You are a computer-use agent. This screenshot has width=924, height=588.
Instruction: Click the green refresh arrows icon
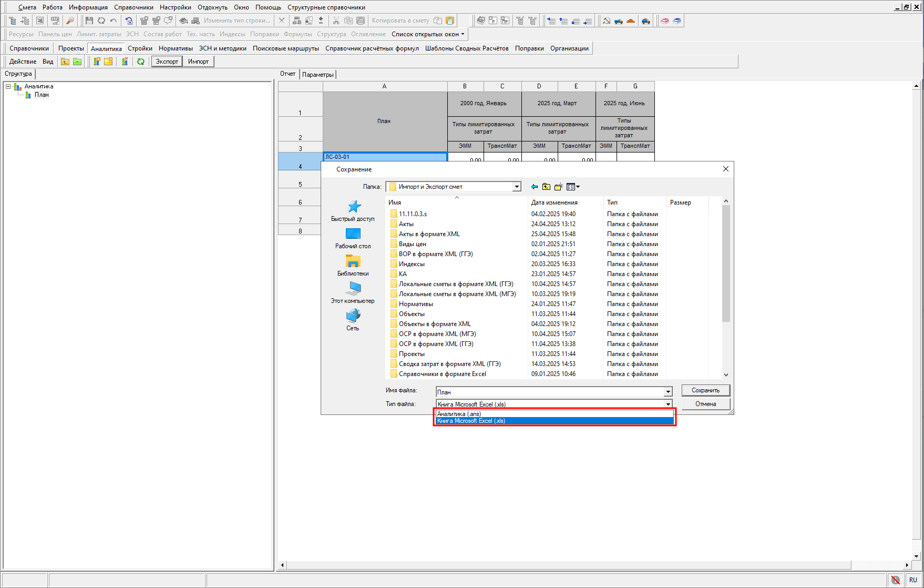pyautogui.click(x=141, y=62)
